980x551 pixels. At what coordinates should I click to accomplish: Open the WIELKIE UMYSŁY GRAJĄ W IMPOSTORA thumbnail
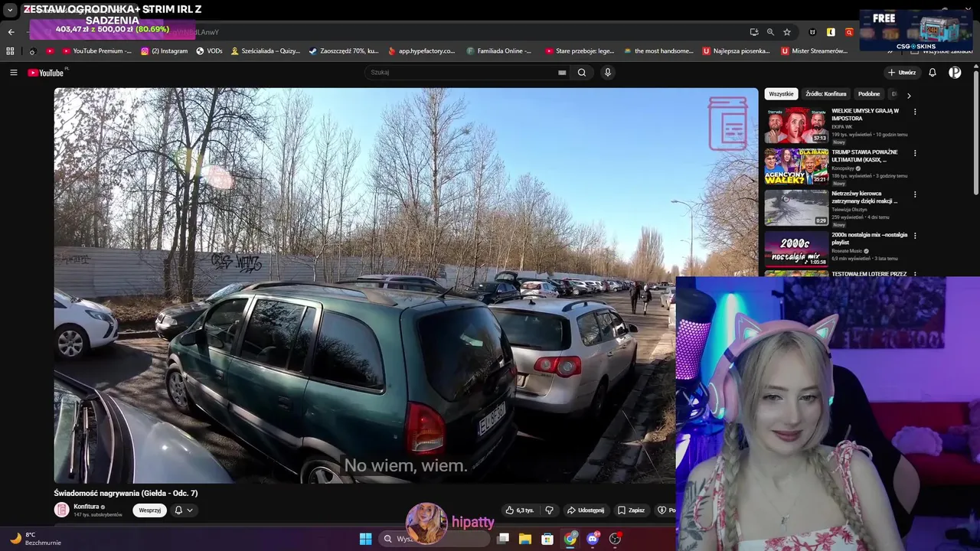click(796, 126)
